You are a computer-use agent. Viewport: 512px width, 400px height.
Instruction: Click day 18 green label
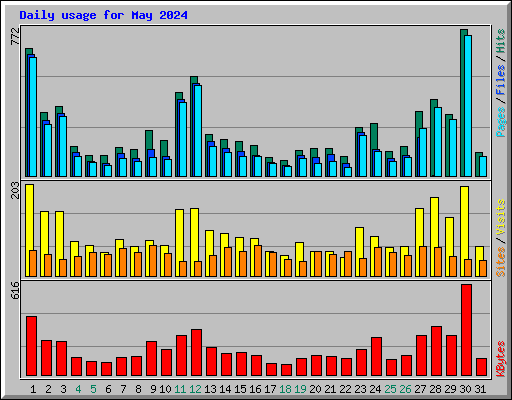pyautogui.click(x=285, y=389)
